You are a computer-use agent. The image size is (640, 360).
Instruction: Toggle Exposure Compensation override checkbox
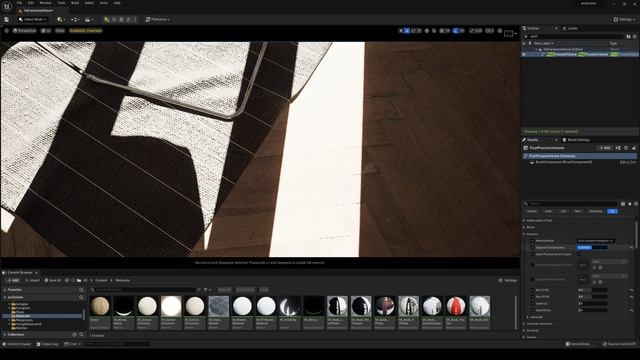tap(532, 247)
